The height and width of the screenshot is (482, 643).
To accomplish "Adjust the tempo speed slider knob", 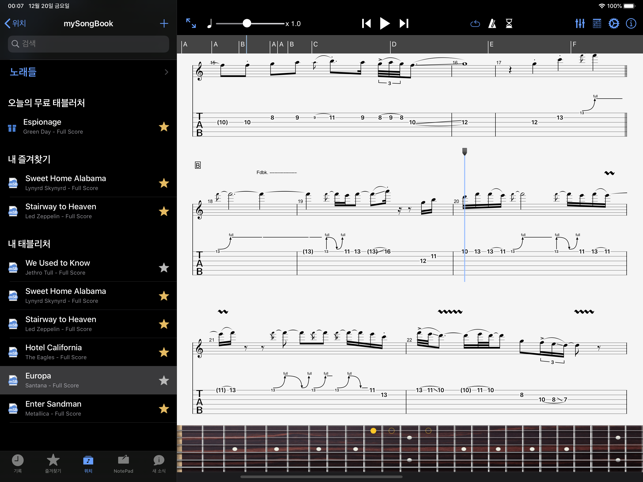I will [246, 23].
